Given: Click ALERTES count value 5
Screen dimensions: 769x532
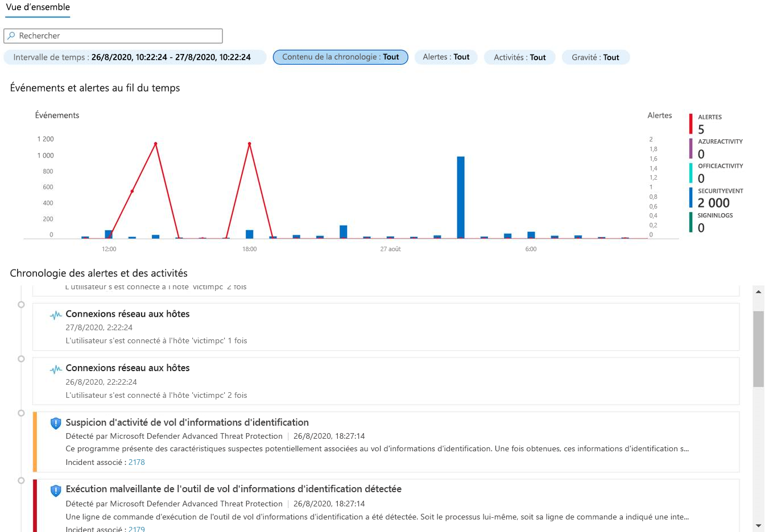Looking at the screenshot, I should 701,130.
